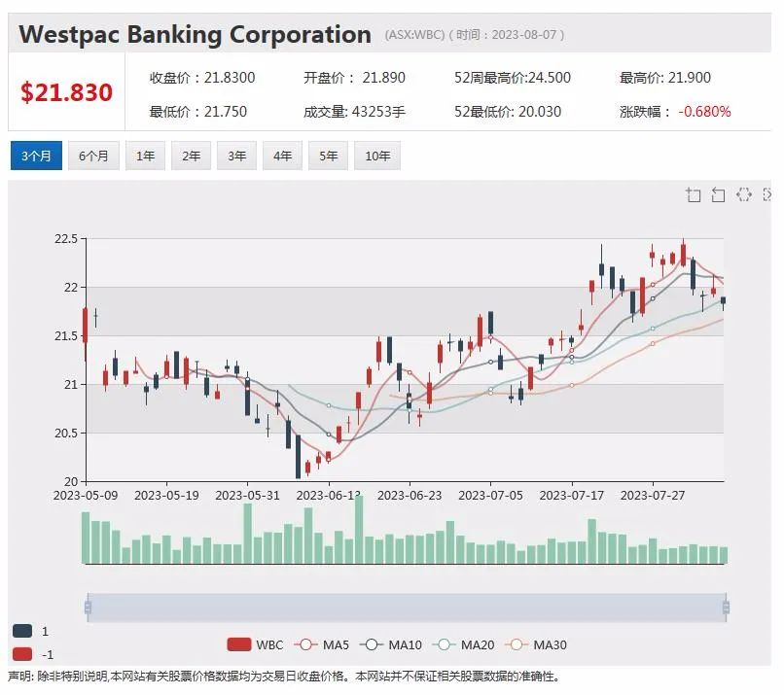Click the 开盘价：21.890 value
The width and height of the screenshot is (784, 695).
coord(354,78)
